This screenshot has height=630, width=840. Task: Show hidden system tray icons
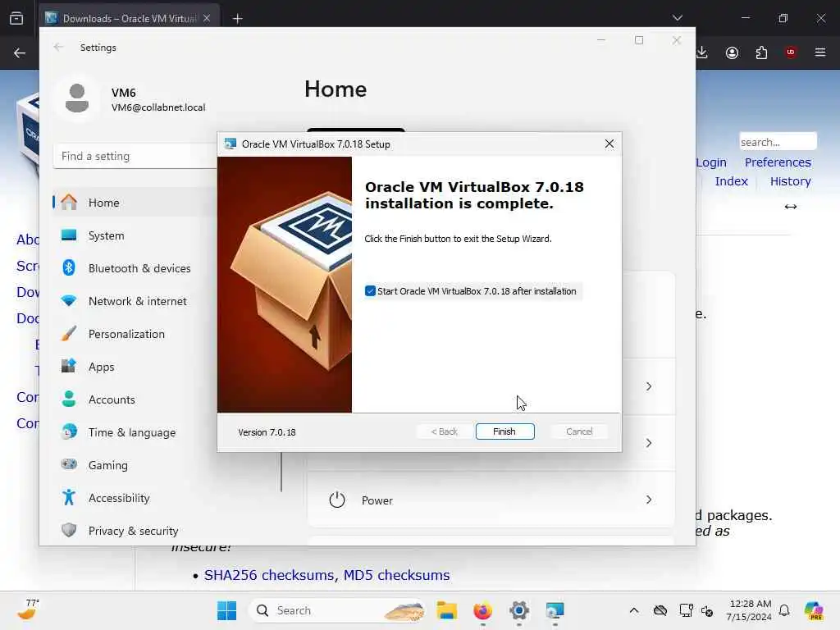pos(634,610)
